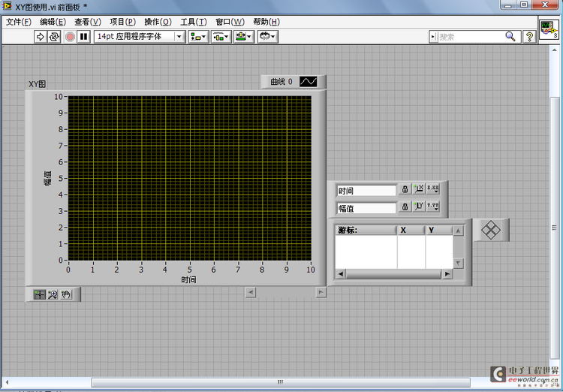Click the Run arrow button
This screenshot has height=392, width=563.
point(41,37)
